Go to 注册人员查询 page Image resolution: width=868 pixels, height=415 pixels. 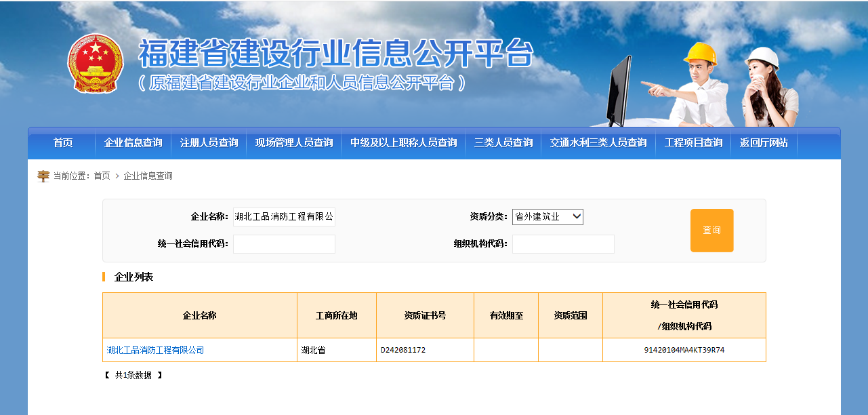click(209, 143)
